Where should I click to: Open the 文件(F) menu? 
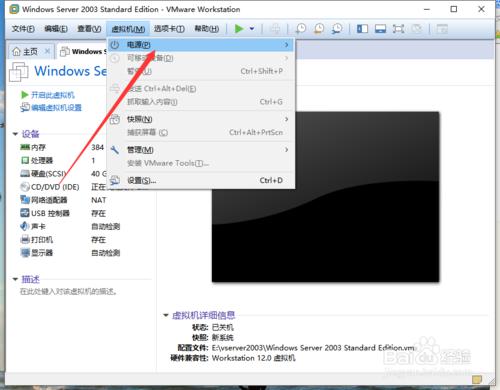(x=23, y=29)
